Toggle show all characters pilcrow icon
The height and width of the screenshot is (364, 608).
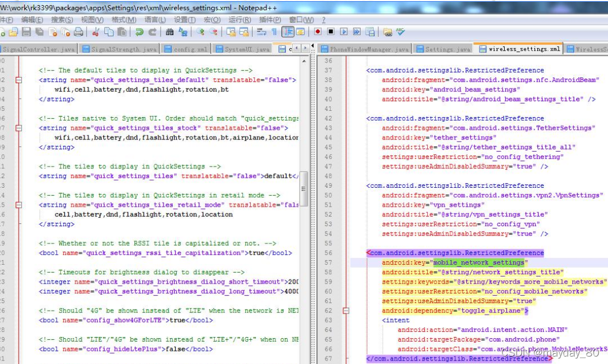point(274,32)
